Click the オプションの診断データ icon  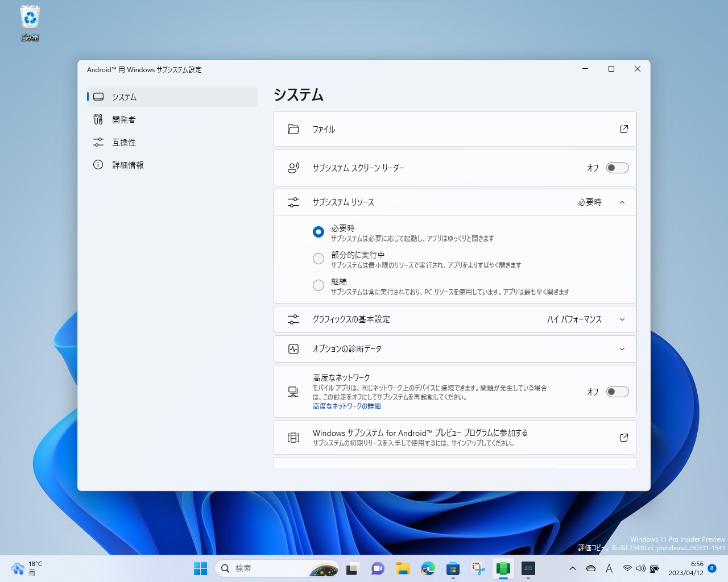[293, 349]
